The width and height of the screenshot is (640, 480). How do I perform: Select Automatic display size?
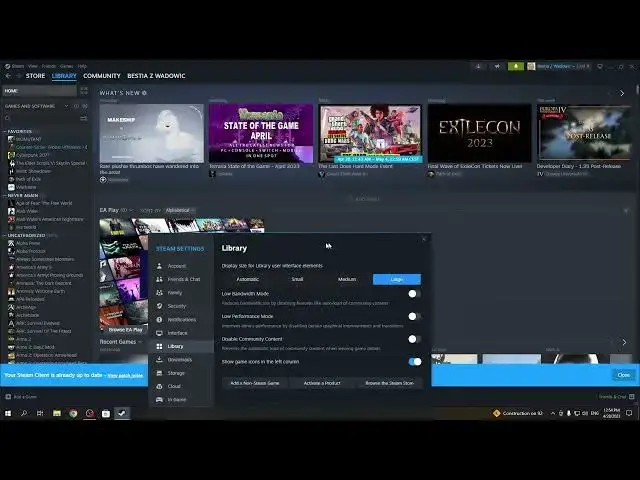(247, 279)
